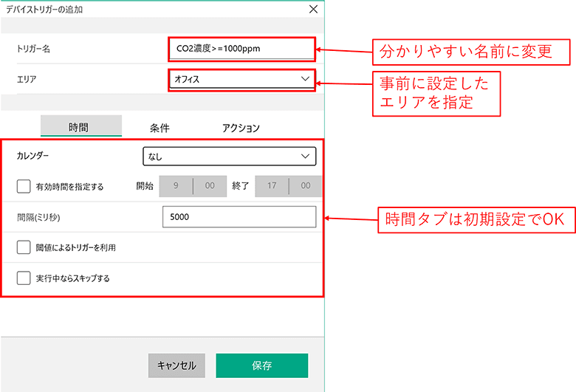Click the green 保存 button
The height and width of the screenshot is (392, 576).
point(262,365)
